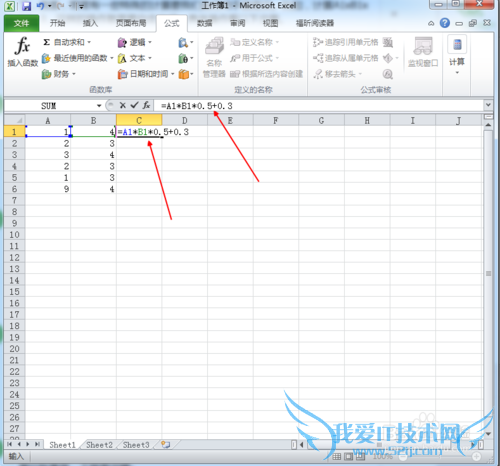Open Recently Used functions (最近使用的函数)
The height and width of the screenshot is (466, 500).
point(77,58)
